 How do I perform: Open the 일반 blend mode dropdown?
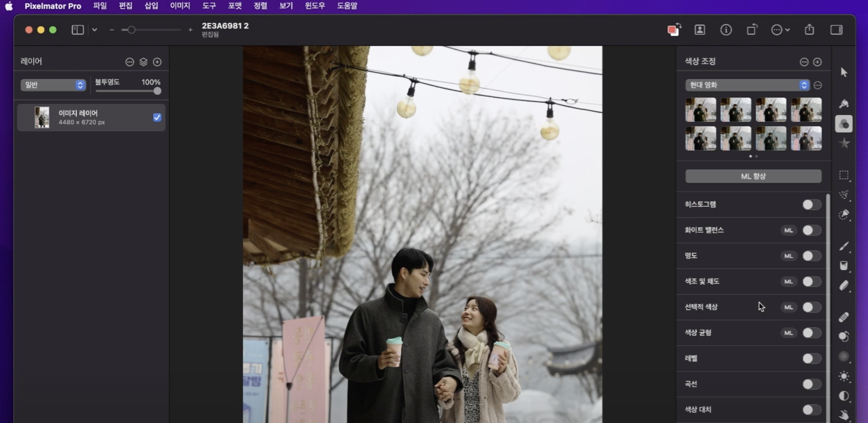[x=53, y=85]
